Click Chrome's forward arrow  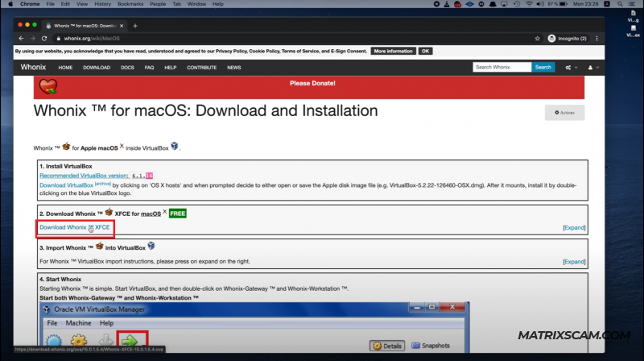point(32,38)
